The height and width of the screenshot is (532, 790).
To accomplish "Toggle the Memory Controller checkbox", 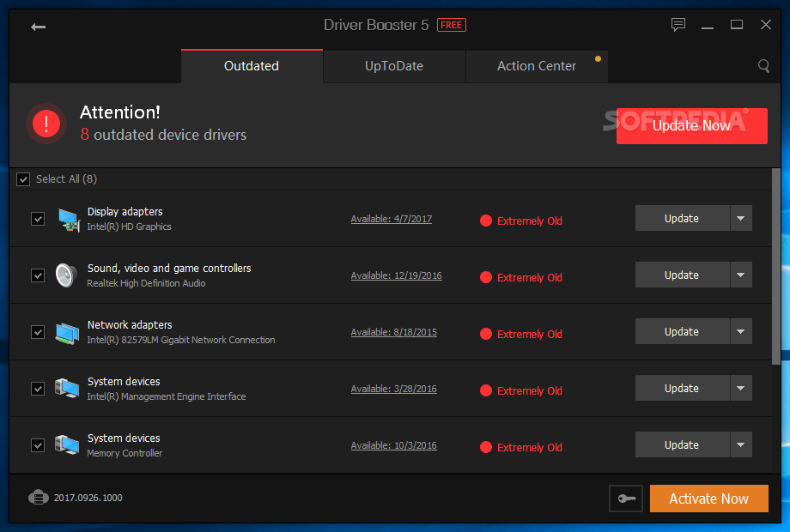I will [x=38, y=445].
